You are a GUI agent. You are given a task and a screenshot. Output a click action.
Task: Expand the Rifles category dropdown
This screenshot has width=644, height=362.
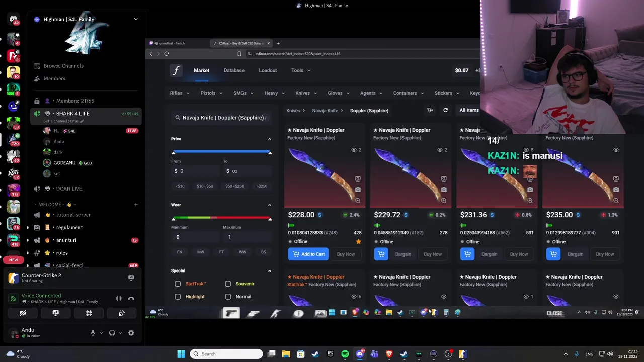[x=180, y=93]
